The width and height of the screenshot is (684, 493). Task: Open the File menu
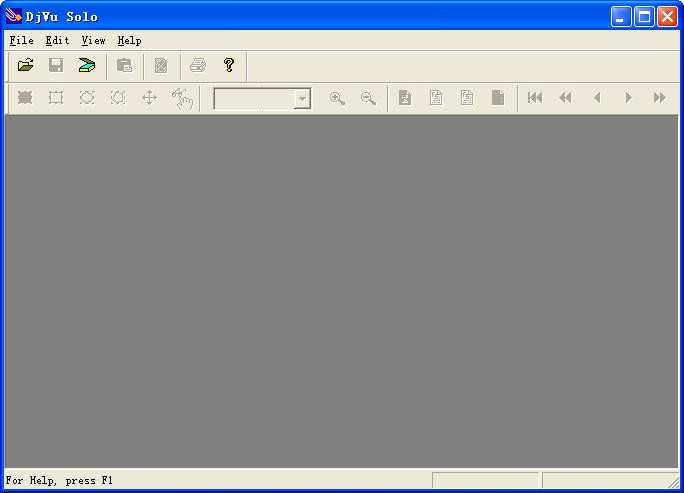coord(21,41)
